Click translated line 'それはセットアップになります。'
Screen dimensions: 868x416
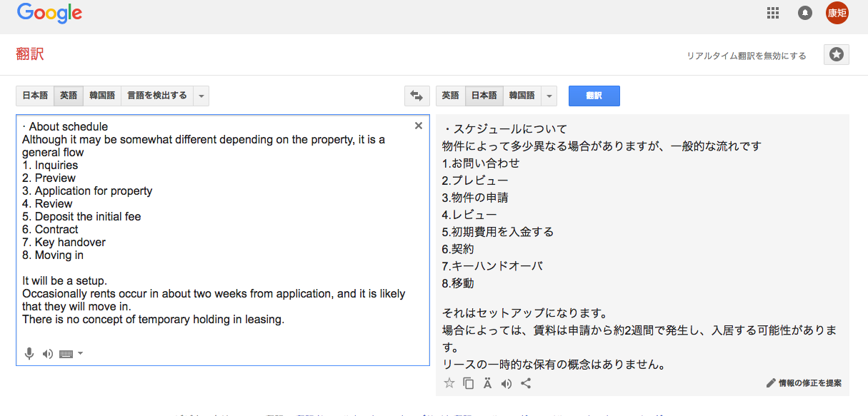[525, 313]
